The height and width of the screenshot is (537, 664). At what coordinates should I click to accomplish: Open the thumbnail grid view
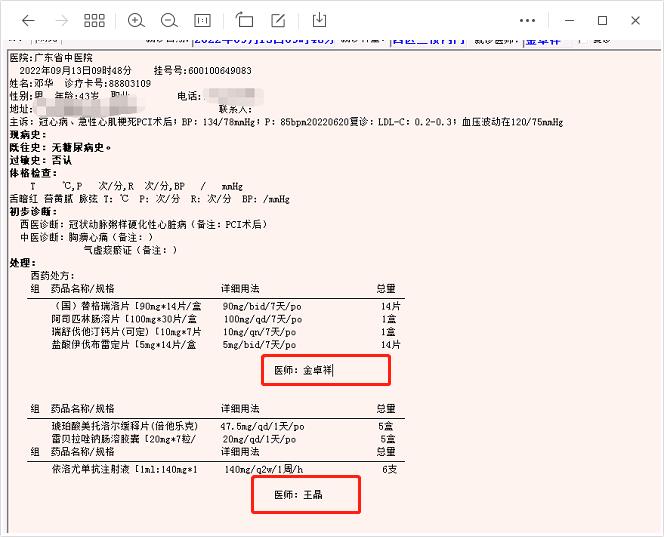(94, 20)
